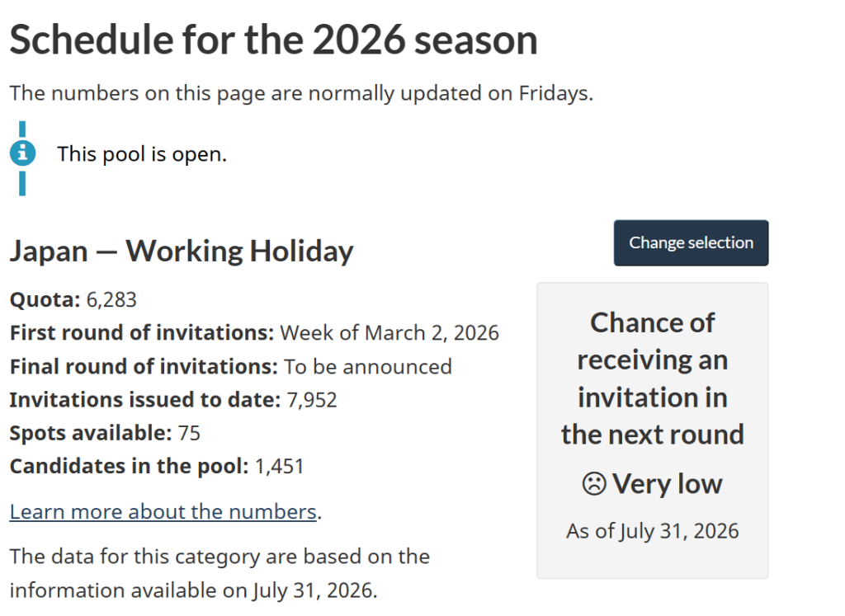Click the Final round of invitations label
This screenshot has width=845, height=616.
tap(144, 367)
